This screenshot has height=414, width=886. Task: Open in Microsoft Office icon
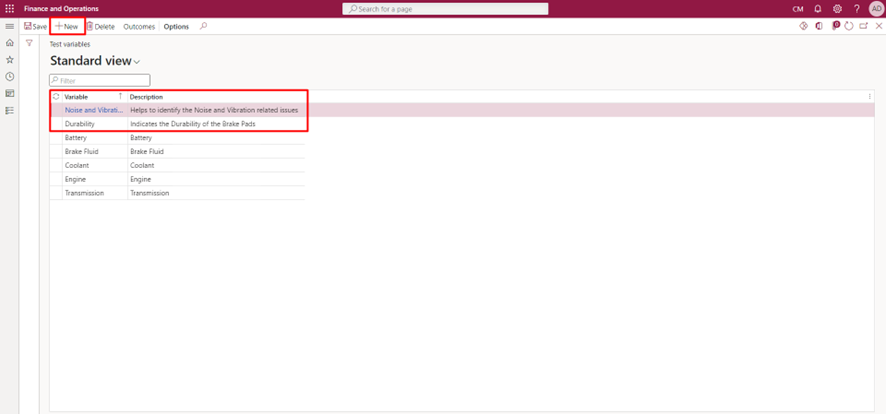(819, 27)
